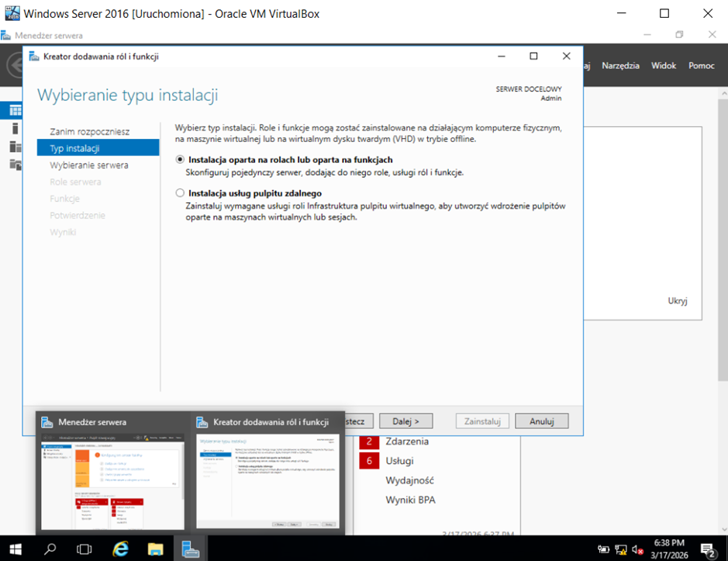Open the Pomoc menu

click(701, 66)
